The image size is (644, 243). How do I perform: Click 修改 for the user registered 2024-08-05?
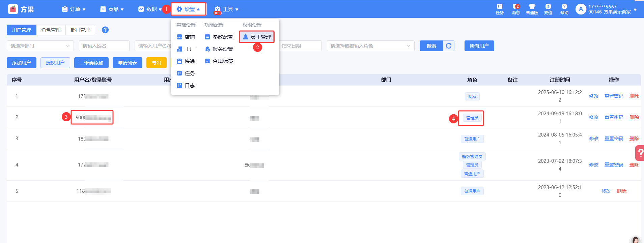[x=594, y=139]
